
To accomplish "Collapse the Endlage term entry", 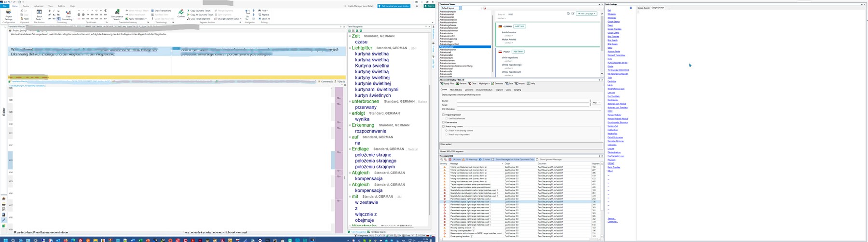I will coord(350,149).
